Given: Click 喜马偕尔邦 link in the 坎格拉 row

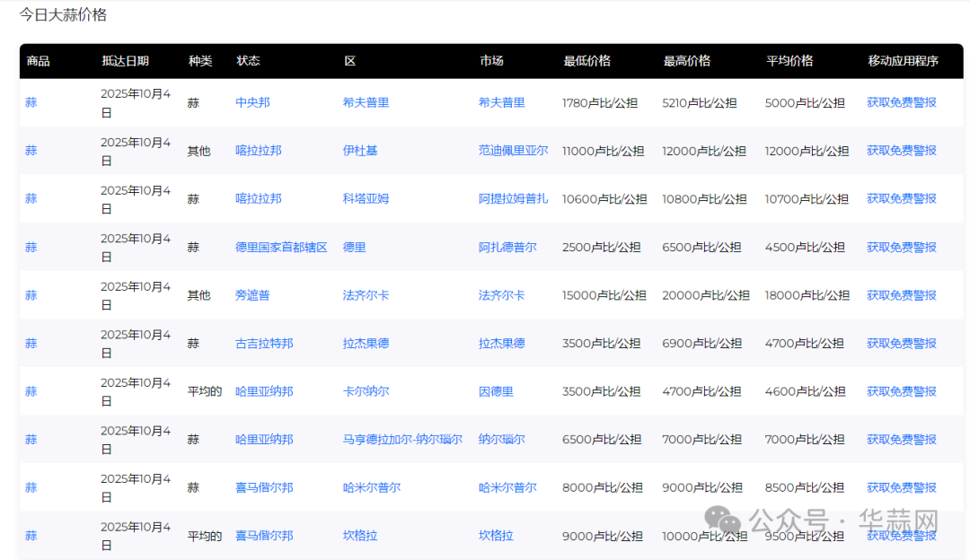Looking at the screenshot, I should point(263,537).
